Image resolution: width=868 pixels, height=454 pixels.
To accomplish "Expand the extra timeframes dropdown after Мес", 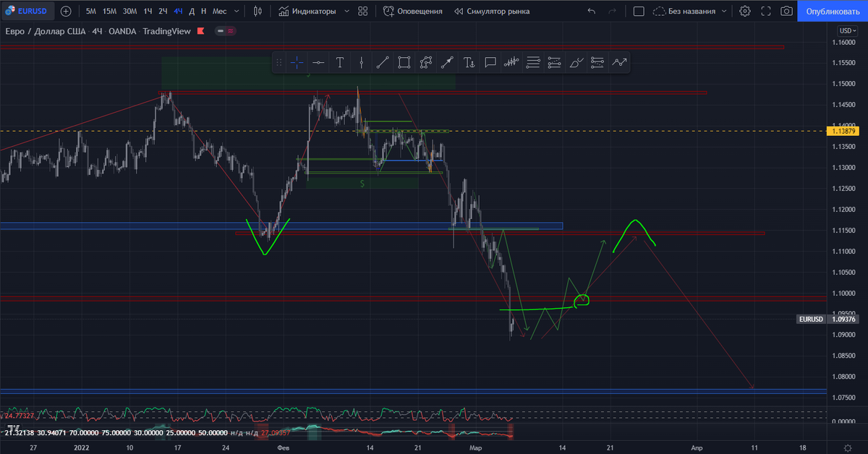I will pyautogui.click(x=236, y=11).
